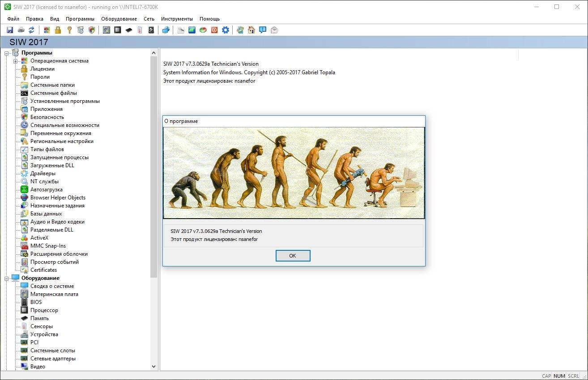Screen dimensions: 588x380
Task: Select Certificates in the tree
Action: coord(44,270)
